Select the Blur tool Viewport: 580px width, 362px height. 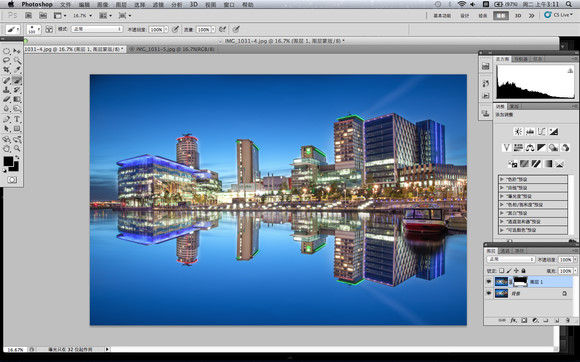pos(7,108)
